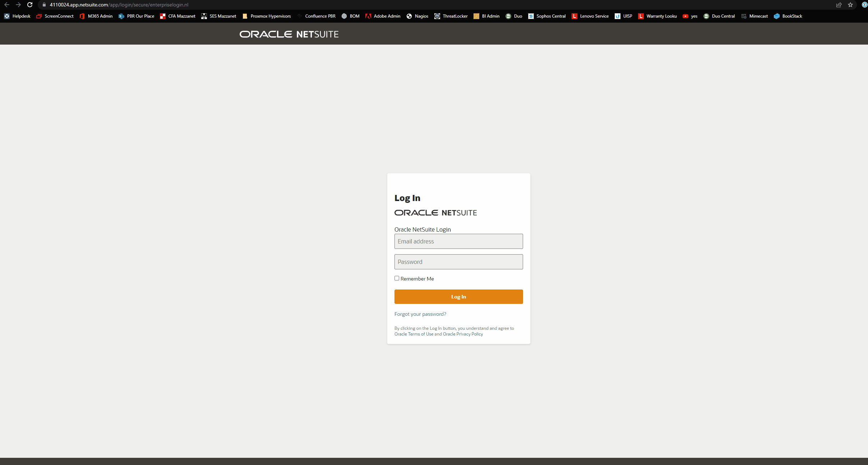This screenshot has height=465, width=868.
Task: Click the orange Log In button
Action: [x=458, y=297]
